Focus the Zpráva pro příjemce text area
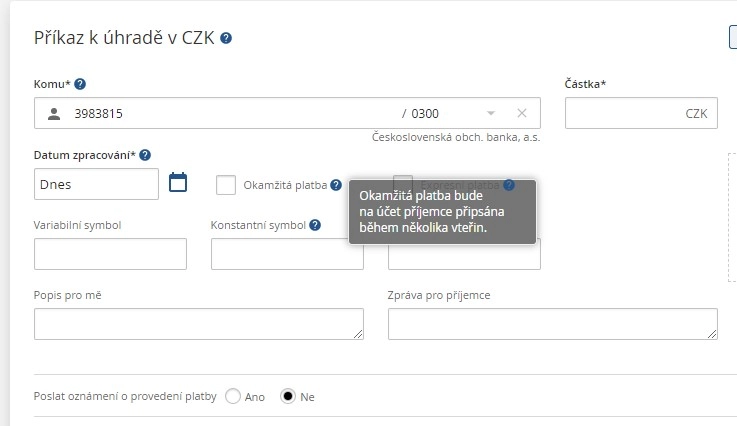Screen dimensions: 737x426 (x=552, y=324)
